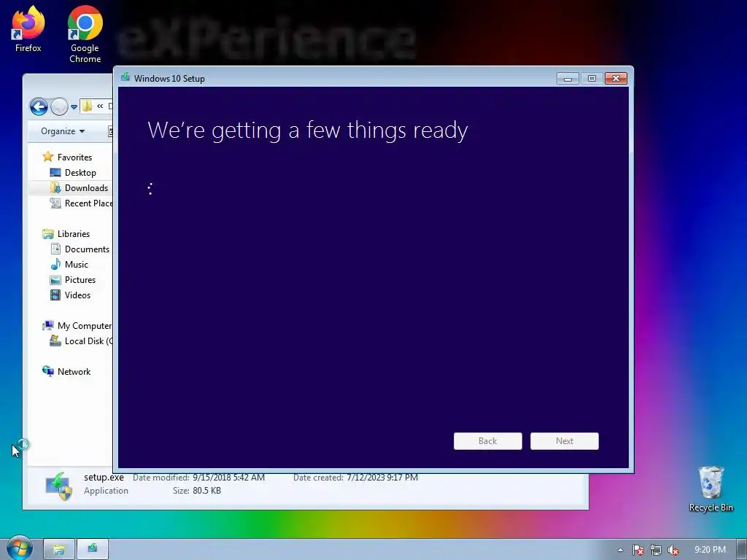Click the muted volume tray icon
Screen dimensions: 747x560
coord(673,550)
